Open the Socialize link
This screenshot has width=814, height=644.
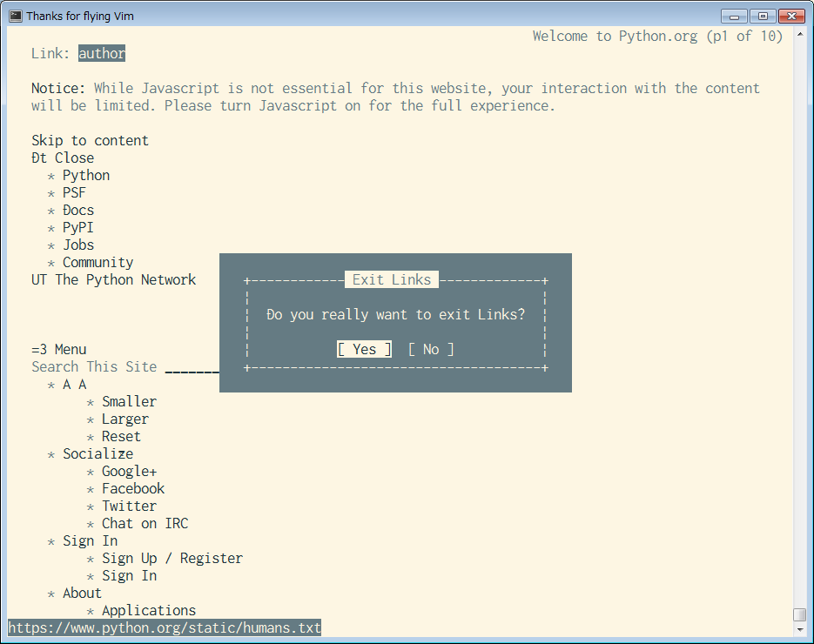tap(98, 453)
